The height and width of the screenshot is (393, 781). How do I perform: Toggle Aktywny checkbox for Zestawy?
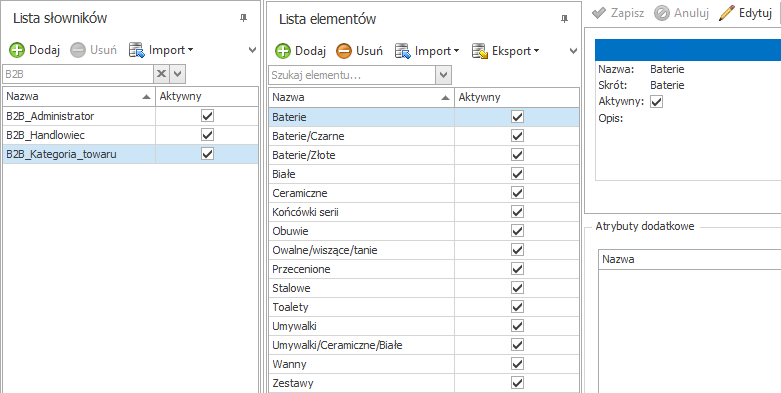coord(518,383)
